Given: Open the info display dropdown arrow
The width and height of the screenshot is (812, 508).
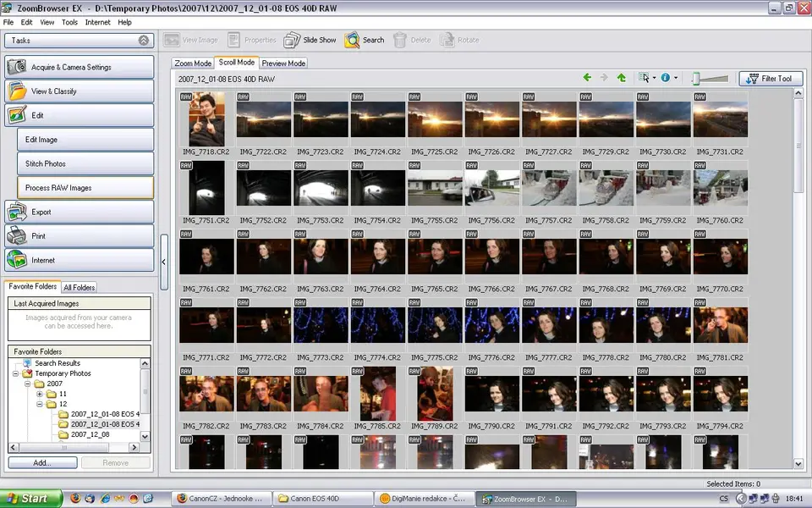Looking at the screenshot, I should tap(675, 79).
